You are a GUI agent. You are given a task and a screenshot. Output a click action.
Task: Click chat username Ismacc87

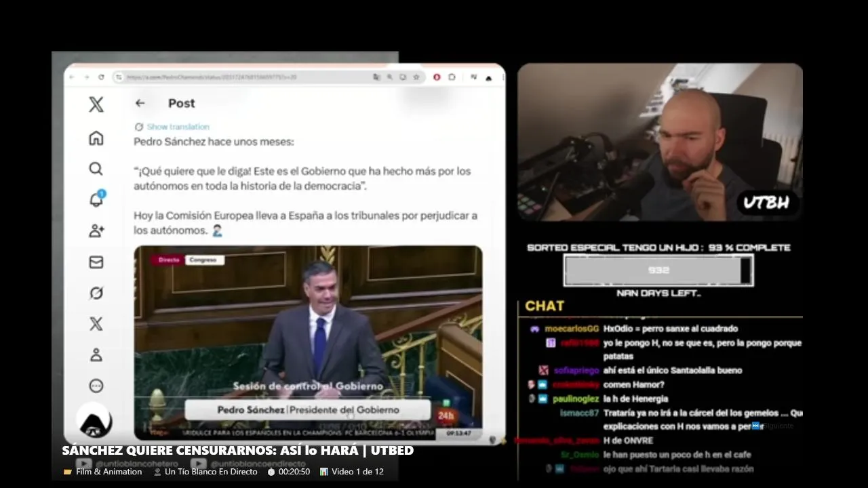tap(579, 413)
